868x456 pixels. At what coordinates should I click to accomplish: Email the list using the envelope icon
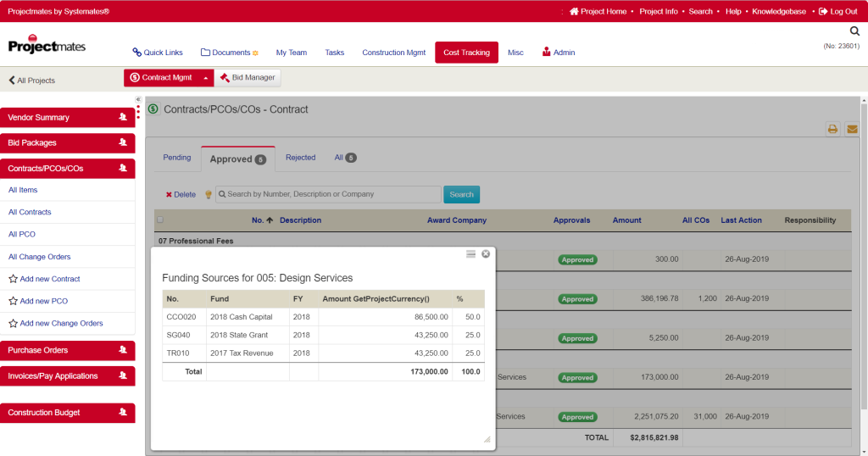tap(852, 129)
